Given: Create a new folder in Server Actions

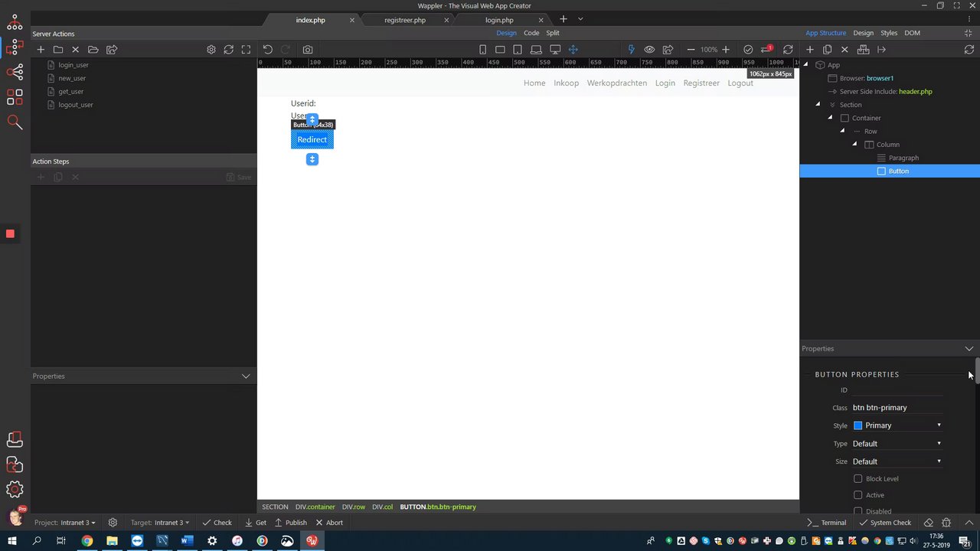Looking at the screenshot, I should coord(58,50).
